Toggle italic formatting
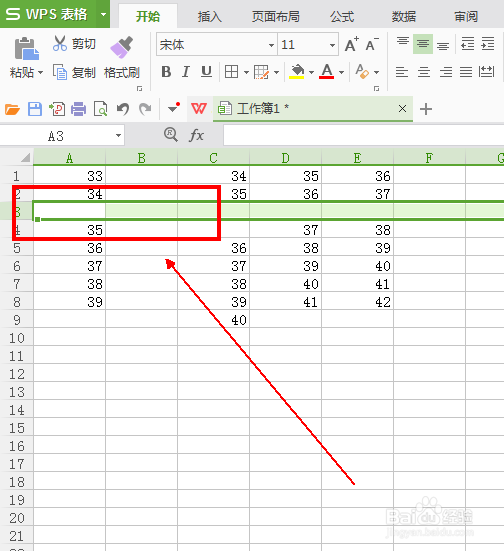 click(186, 72)
